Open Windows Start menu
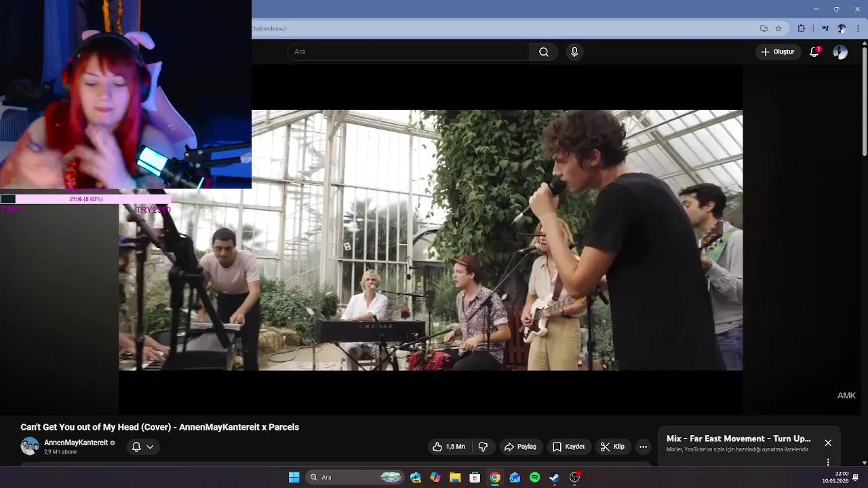868x488 pixels. (x=294, y=477)
